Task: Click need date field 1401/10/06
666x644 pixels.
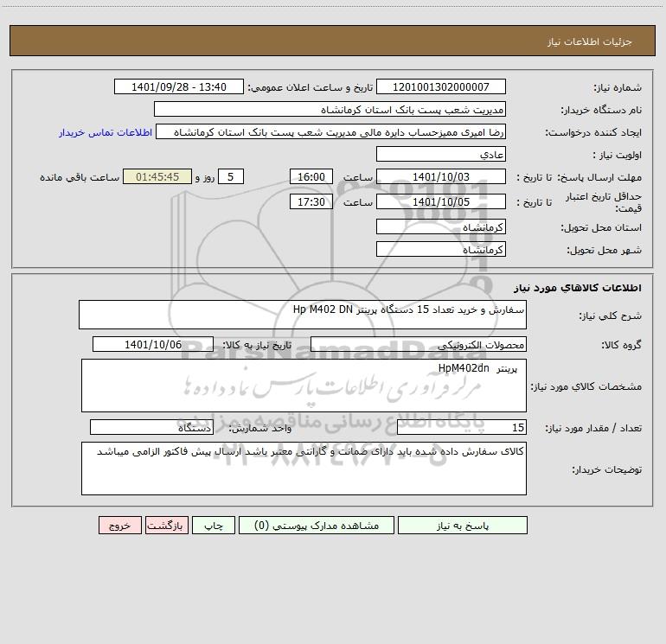Action: 153,344
